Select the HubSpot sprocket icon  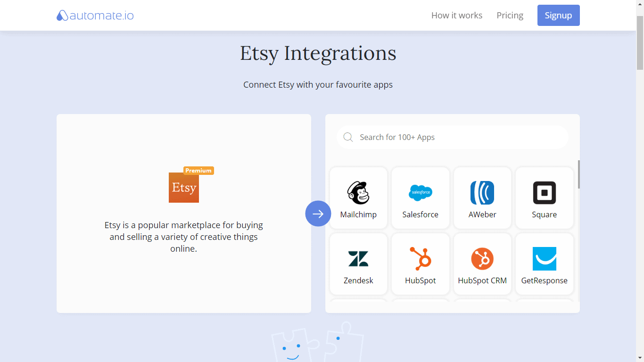(421, 259)
